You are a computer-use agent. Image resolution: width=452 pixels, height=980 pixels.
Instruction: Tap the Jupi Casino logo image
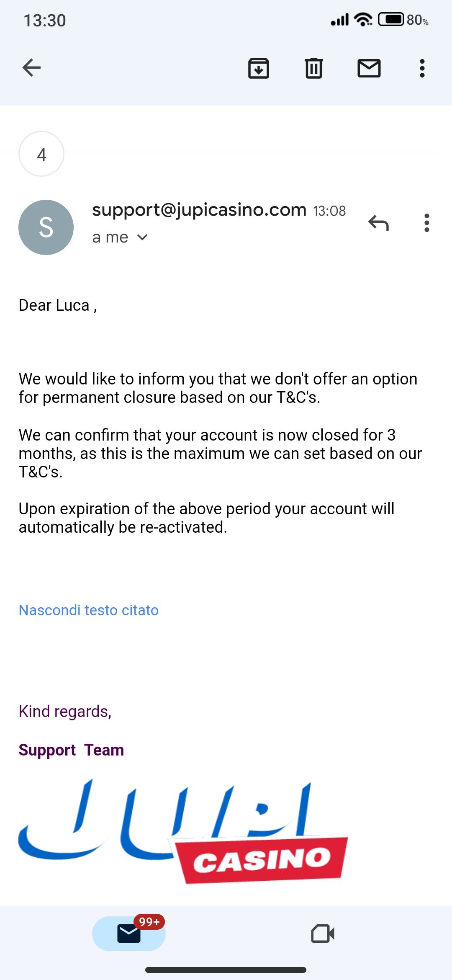pos(183,831)
